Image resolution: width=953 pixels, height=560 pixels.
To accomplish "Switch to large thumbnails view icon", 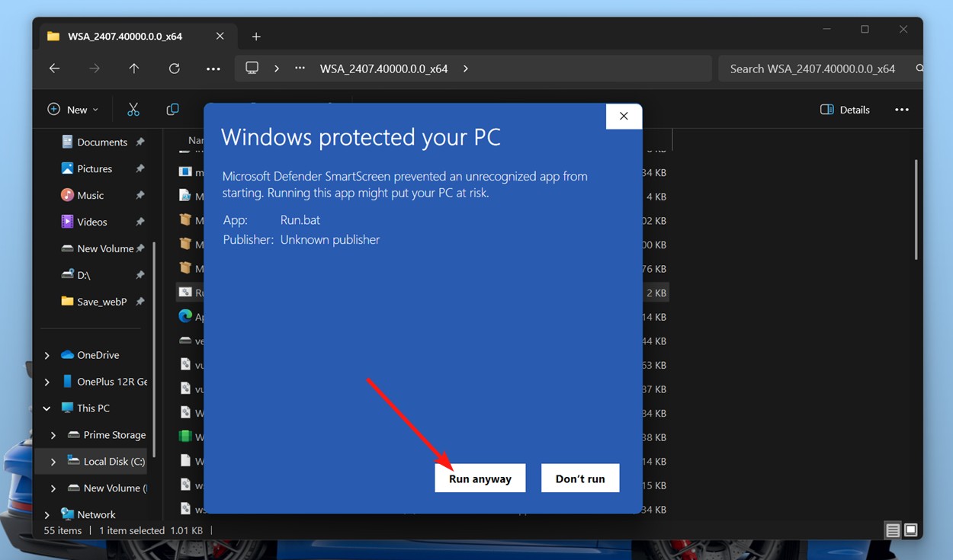I will [x=910, y=530].
